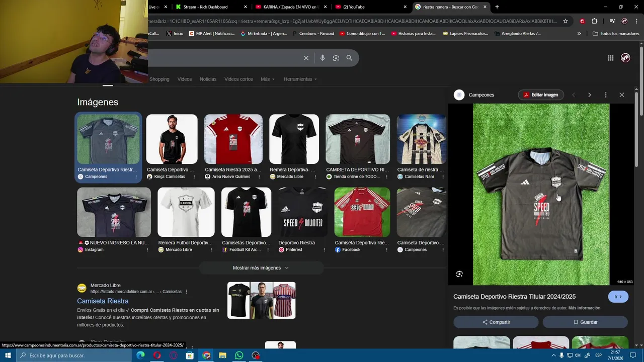This screenshot has width=644, height=362.
Task: Open more options for Area Nueve Quilmes image
Action: coord(259,176)
